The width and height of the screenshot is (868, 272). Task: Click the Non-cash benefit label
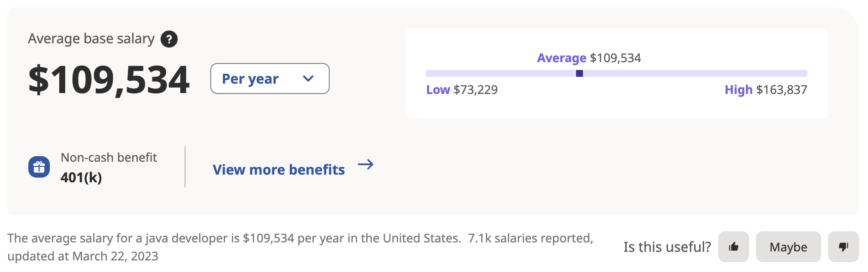click(x=109, y=157)
